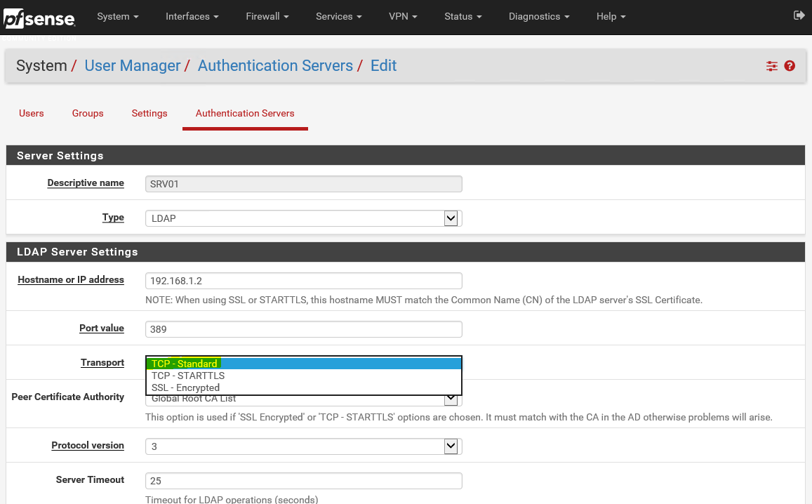Go to the Settings tab
Image resolution: width=812 pixels, height=504 pixels.
pyautogui.click(x=149, y=113)
